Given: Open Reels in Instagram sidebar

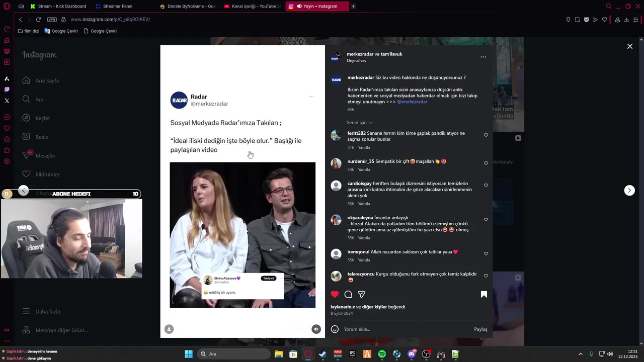Looking at the screenshot, I should pos(35,137).
